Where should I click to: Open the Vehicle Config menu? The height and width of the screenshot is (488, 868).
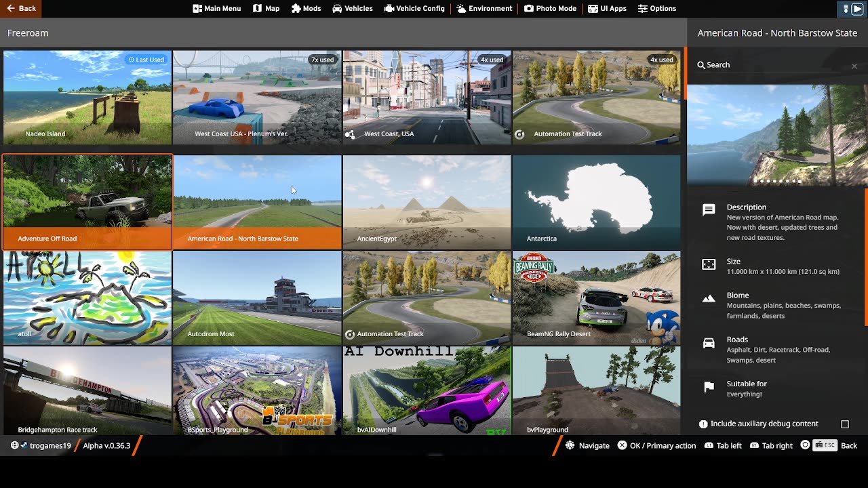[414, 8]
